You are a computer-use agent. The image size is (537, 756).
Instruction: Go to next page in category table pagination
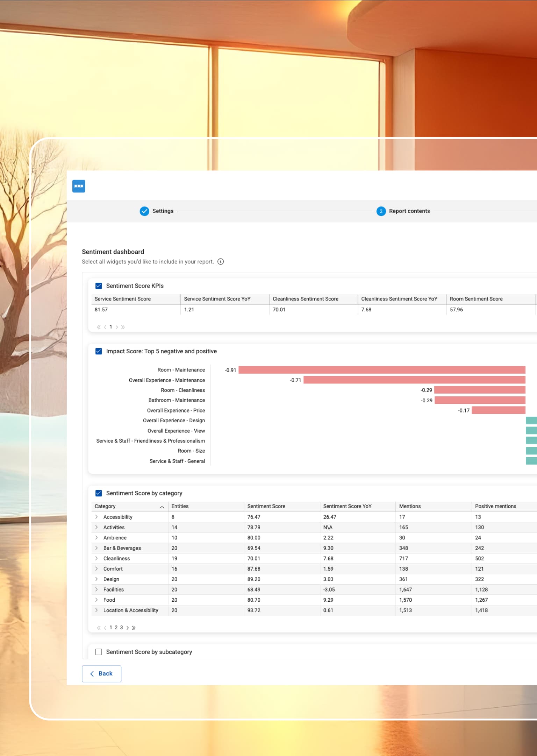(128, 628)
